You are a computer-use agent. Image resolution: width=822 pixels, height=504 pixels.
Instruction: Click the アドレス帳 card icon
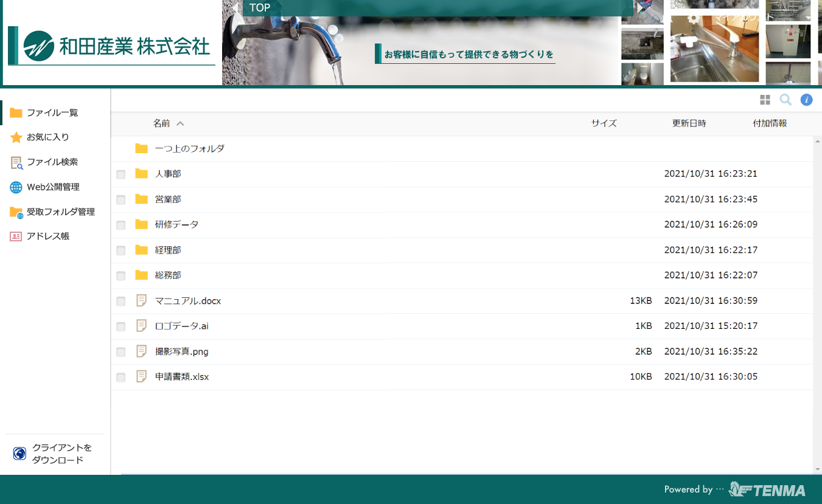(16, 236)
